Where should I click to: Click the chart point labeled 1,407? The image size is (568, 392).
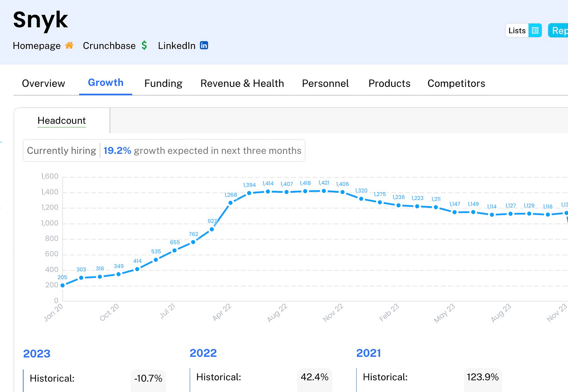pyautogui.click(x=286, y=192)
